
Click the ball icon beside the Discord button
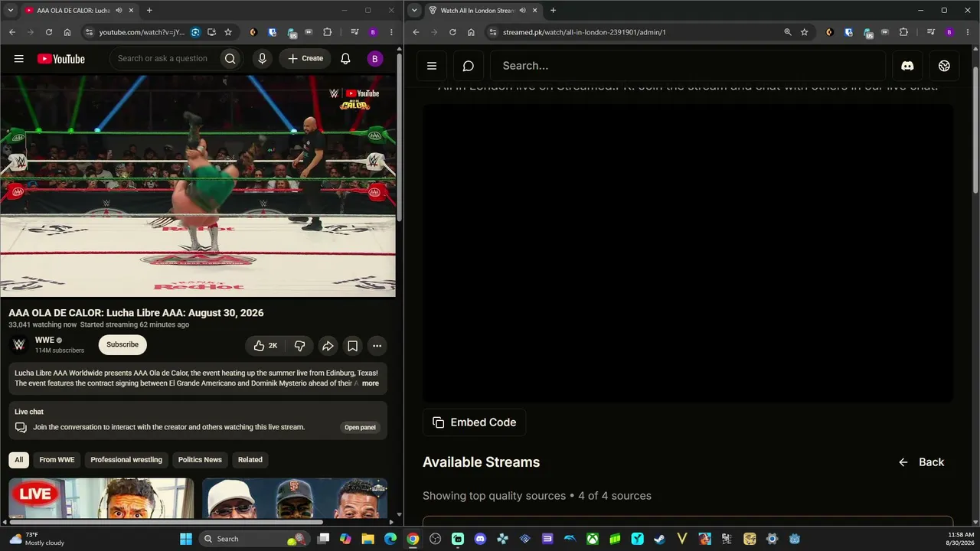point(944,66)
